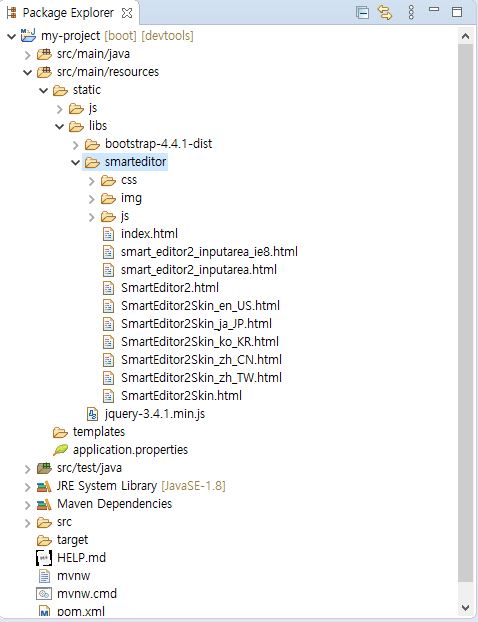This screenshot has height=622, width=478.
Task: Expand the src/main/java node
Action: coord(27,55)
